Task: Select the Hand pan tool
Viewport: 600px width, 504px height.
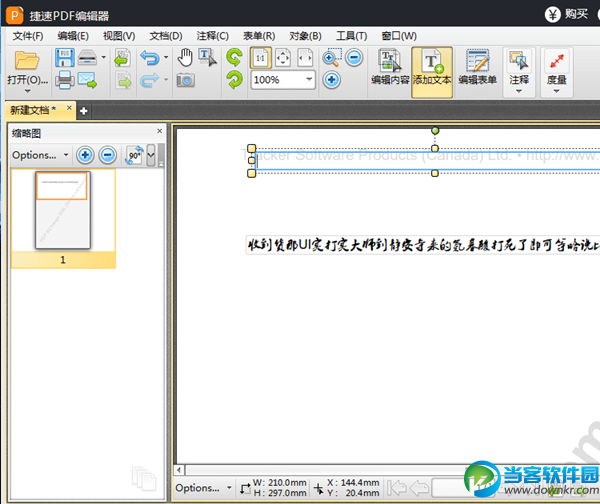Action: tap(185, 57)
